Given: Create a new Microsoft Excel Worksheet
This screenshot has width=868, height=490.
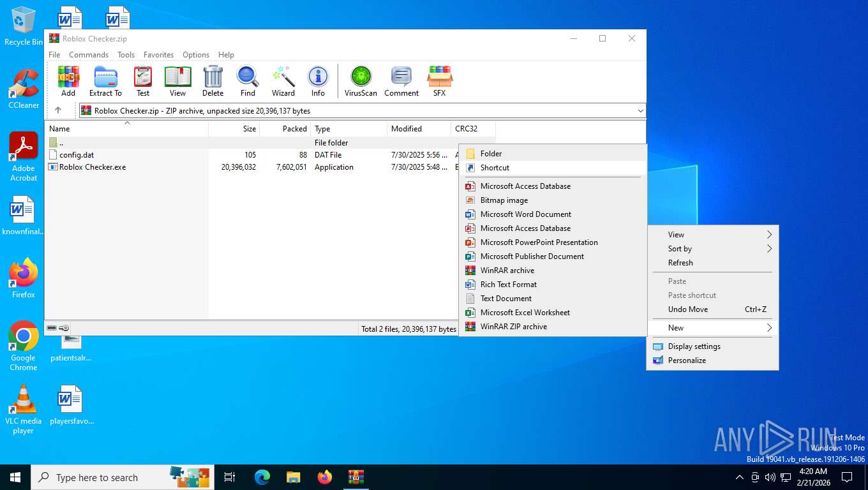Looking at the screenshot, I should tap(553, 313).
